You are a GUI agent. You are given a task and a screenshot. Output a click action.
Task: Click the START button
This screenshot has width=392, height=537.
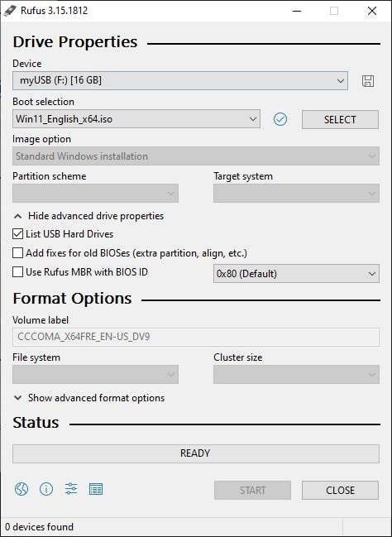(x=252, y=490)
